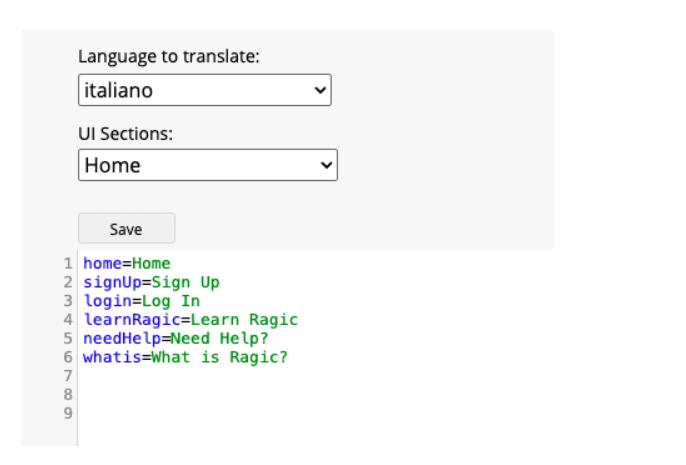Click line number 1 in gutter

point(68,263)
